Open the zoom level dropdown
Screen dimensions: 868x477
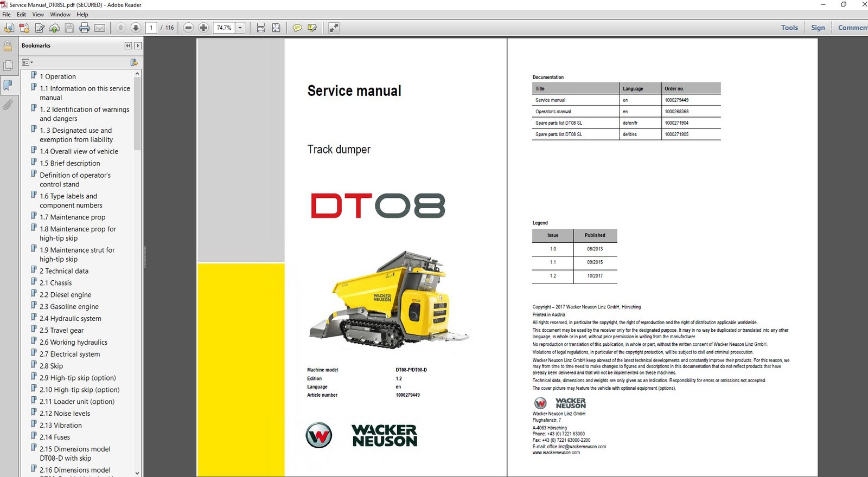click(x=240, y=28)
